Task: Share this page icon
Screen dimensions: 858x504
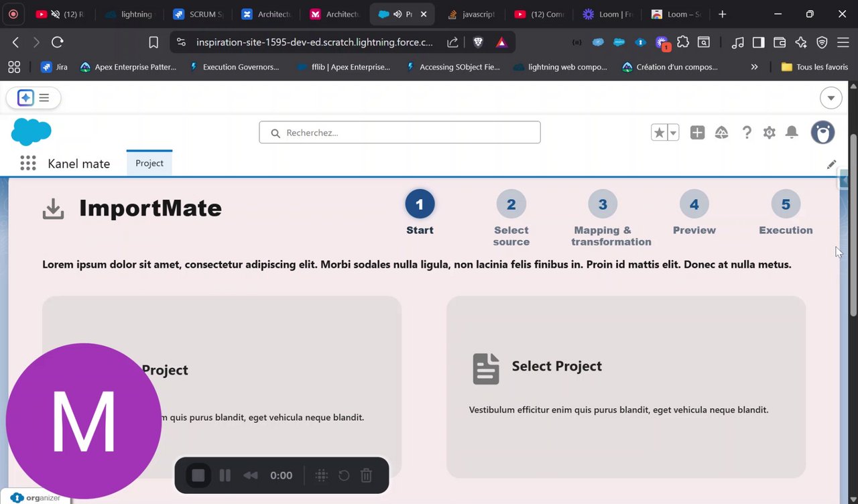Action: 452,42
